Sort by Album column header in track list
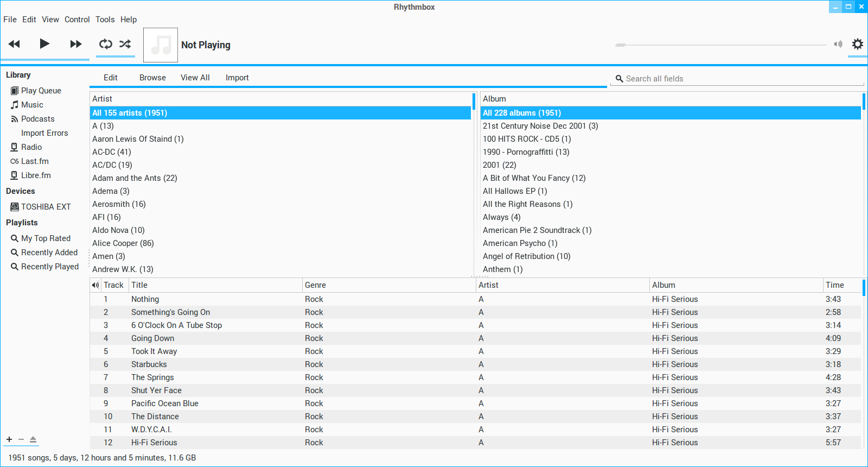The image size is (868, 467). pos(736,285)
